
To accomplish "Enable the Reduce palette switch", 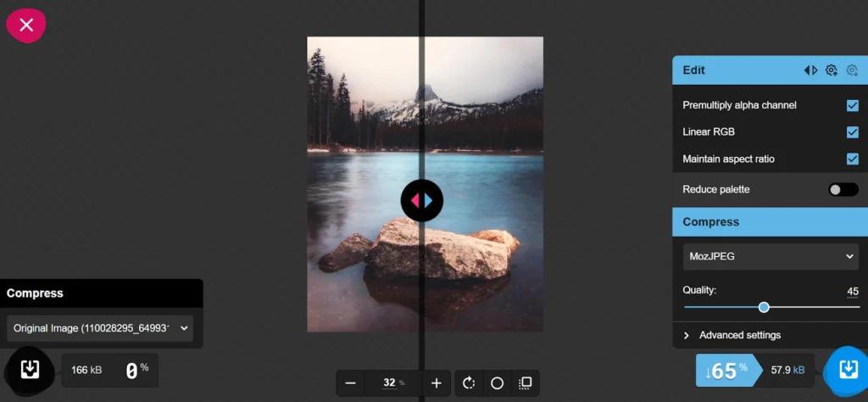I will pyautogui.click(x=843, y=189).
